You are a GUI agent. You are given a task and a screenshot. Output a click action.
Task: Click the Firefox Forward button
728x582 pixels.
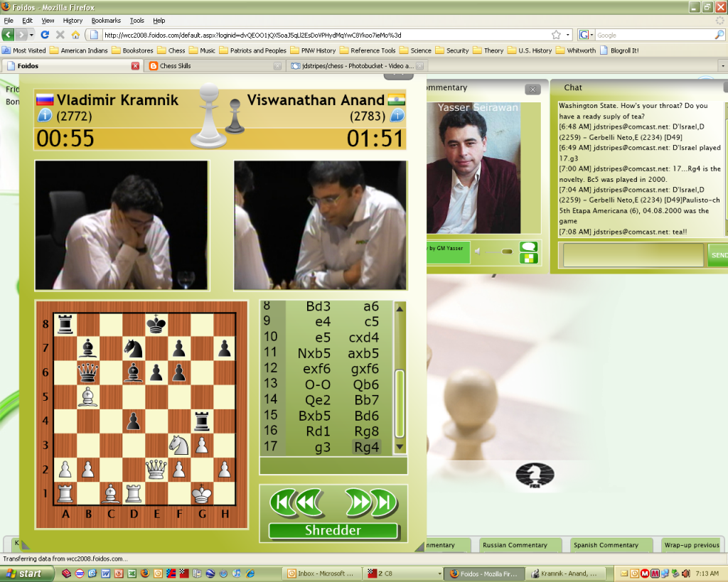[21, 35]
